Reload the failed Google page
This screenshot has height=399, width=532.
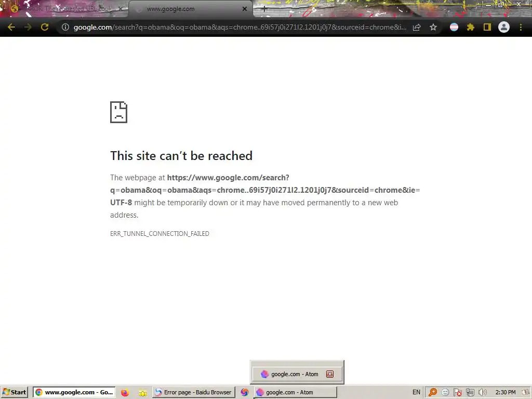(x=45, y=27)
